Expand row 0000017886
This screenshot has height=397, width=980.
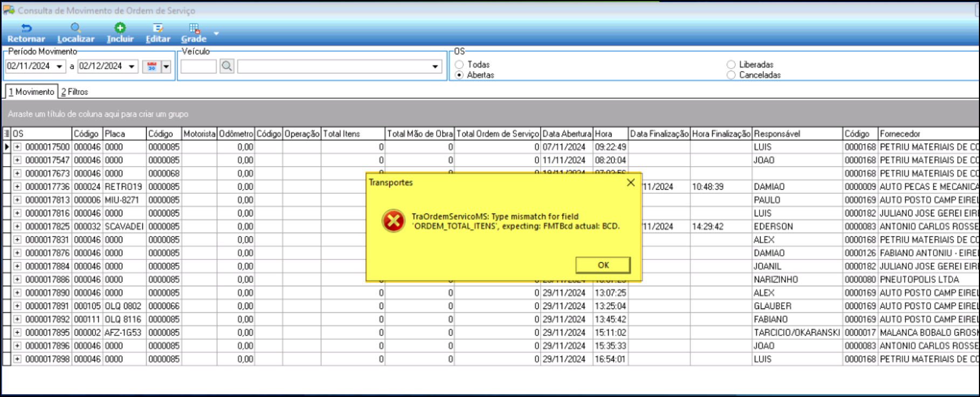click(17, 279)
